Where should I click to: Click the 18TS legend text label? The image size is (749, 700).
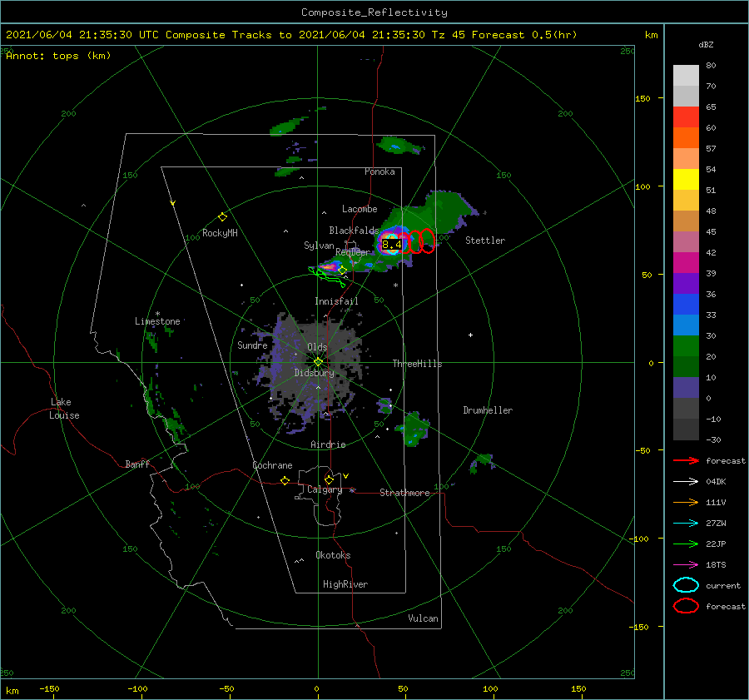[x=716, y=565]
